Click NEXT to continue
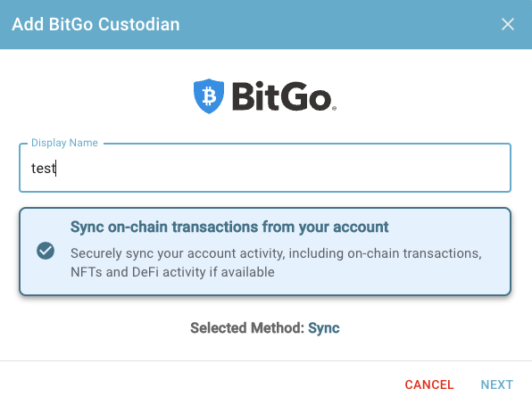 tap(496, 384)
